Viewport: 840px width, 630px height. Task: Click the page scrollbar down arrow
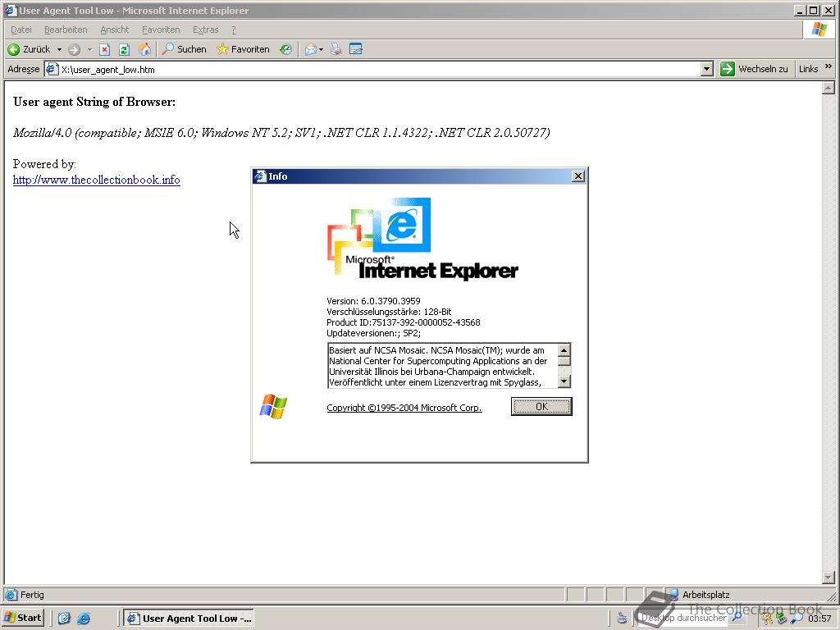[x=829, y=577]
